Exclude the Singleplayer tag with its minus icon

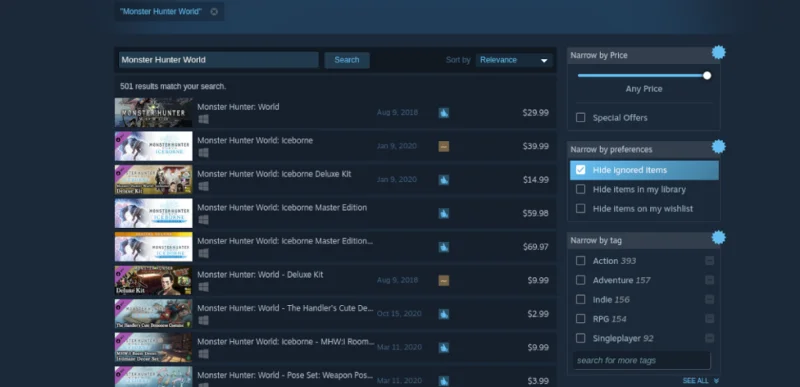pos(709,338)
